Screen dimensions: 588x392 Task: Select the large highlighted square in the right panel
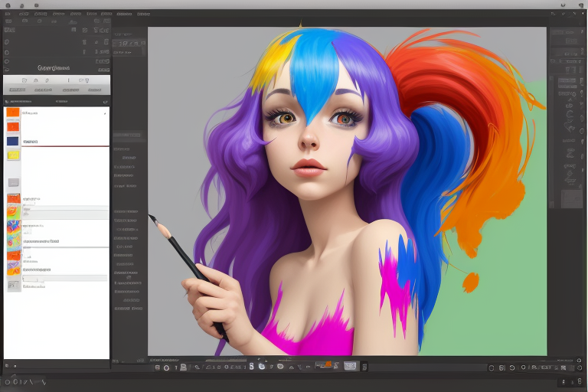[571, 199]
